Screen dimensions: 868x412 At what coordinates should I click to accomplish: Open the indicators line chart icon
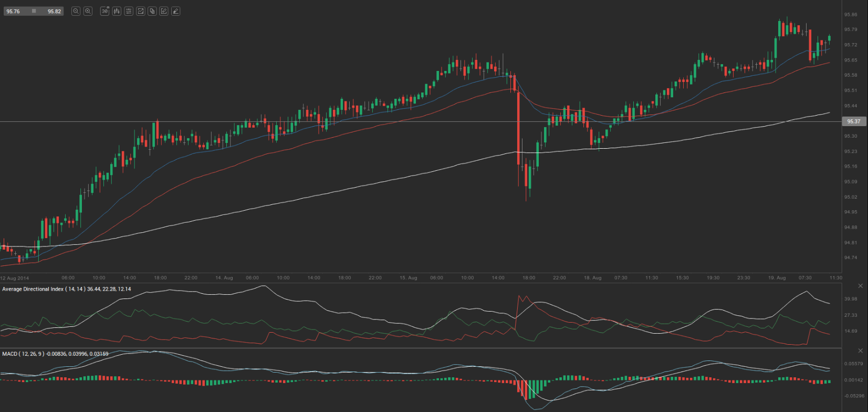point(141,11)
